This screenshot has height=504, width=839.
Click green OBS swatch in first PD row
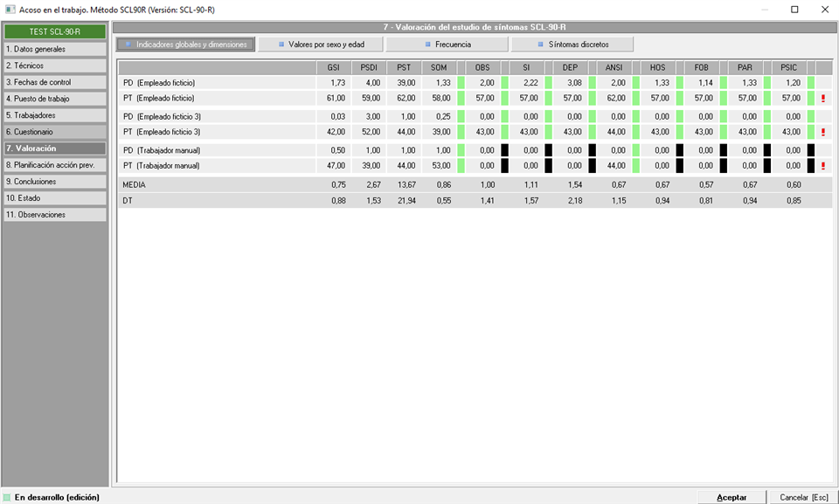tap(461, 82)
